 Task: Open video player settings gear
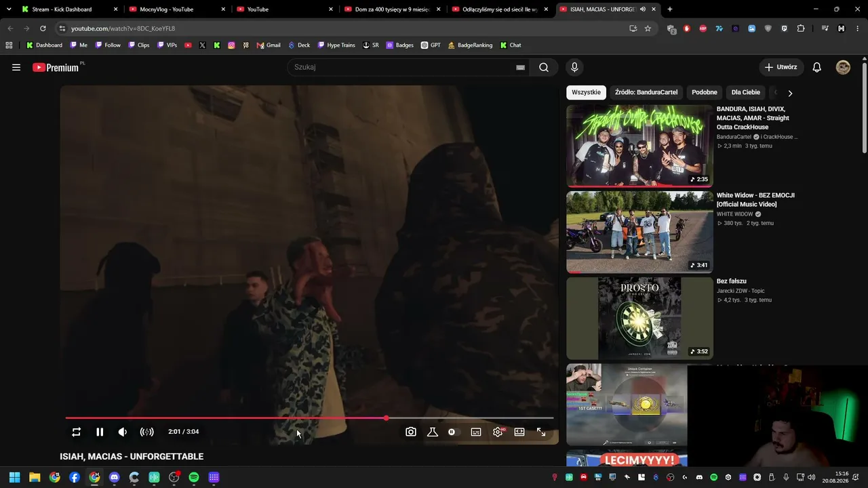(498, 432)
